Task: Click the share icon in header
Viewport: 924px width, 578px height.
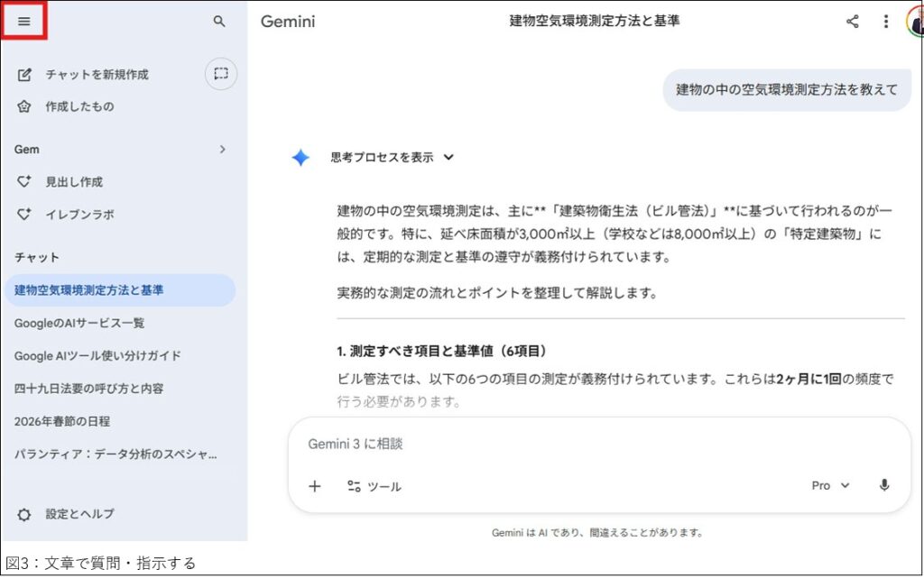Action: (x=852, y=22)
